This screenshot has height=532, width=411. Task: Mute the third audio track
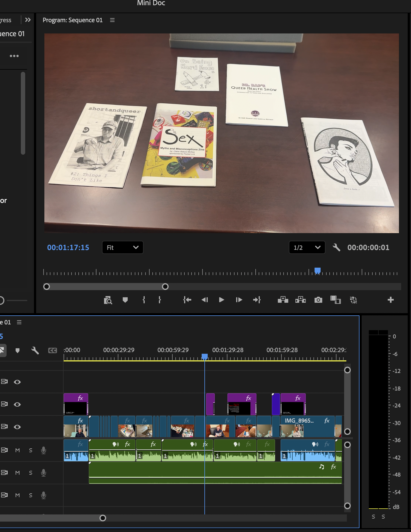[x=18, y=495]
